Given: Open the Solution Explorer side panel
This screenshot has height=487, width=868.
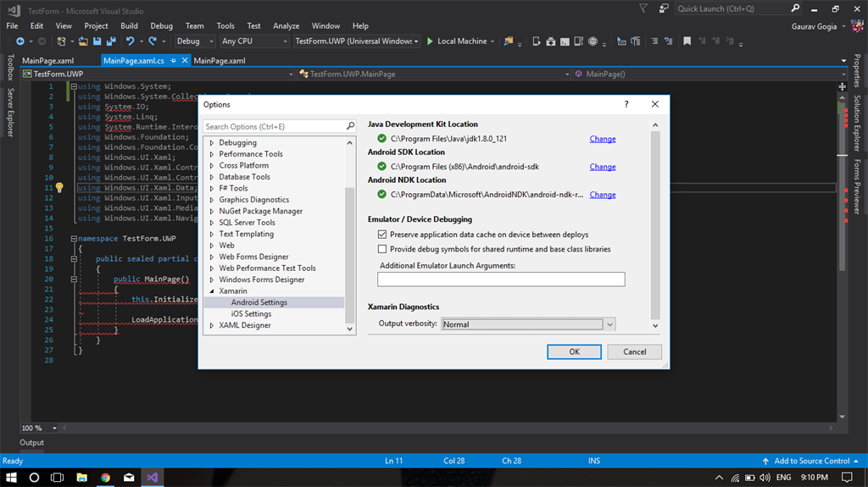Looking at the screenshot, I should tap(857, 124).
